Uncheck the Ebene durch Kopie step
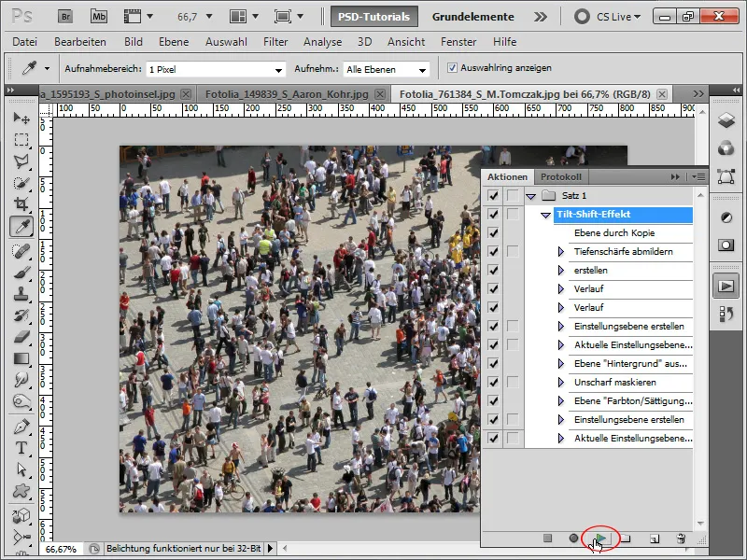The image size is (747, 560). click(493, 232)
